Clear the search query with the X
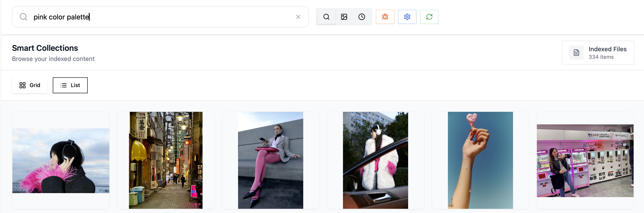 (x=298, y=17)
